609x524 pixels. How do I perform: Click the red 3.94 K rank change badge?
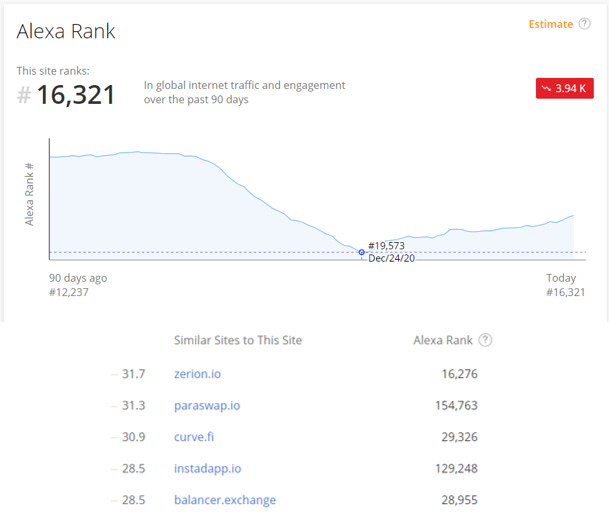564,88
